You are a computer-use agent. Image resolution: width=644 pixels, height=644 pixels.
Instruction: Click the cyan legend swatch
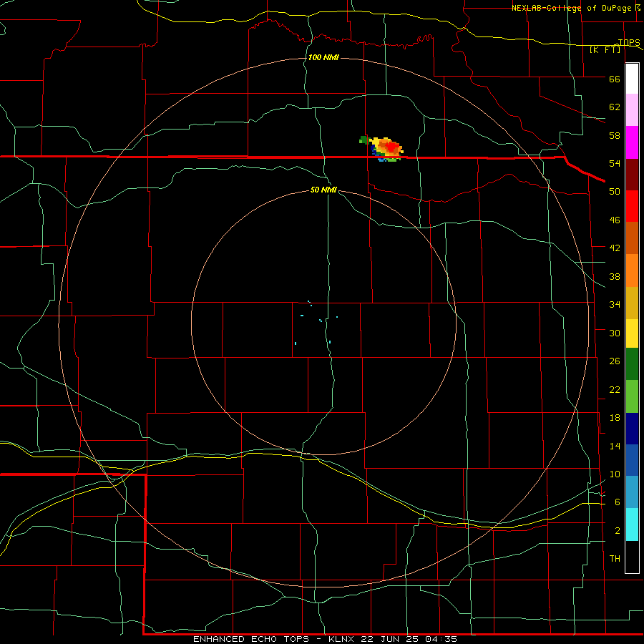pos(632,525)
